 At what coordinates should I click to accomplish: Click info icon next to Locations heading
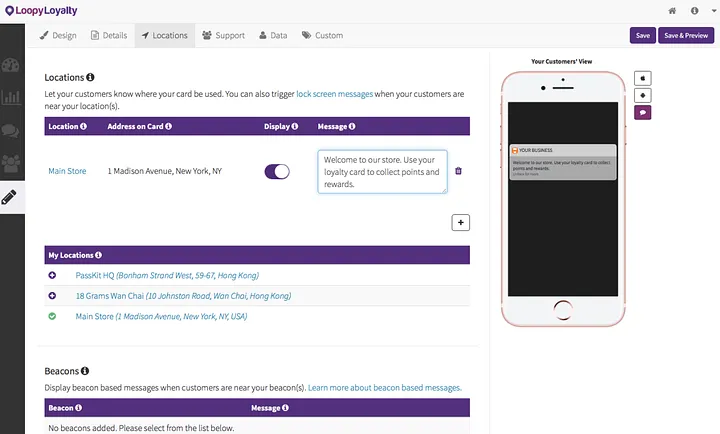90,77
